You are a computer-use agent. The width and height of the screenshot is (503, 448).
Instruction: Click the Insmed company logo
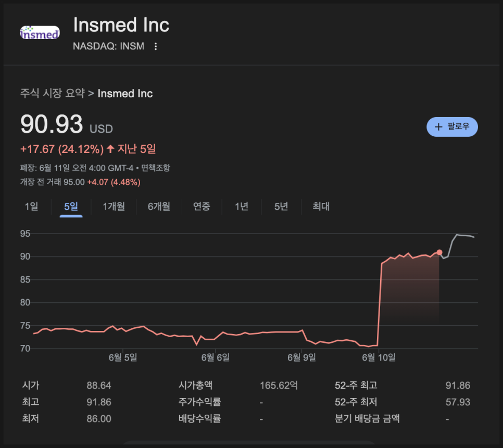pos(40,33)
